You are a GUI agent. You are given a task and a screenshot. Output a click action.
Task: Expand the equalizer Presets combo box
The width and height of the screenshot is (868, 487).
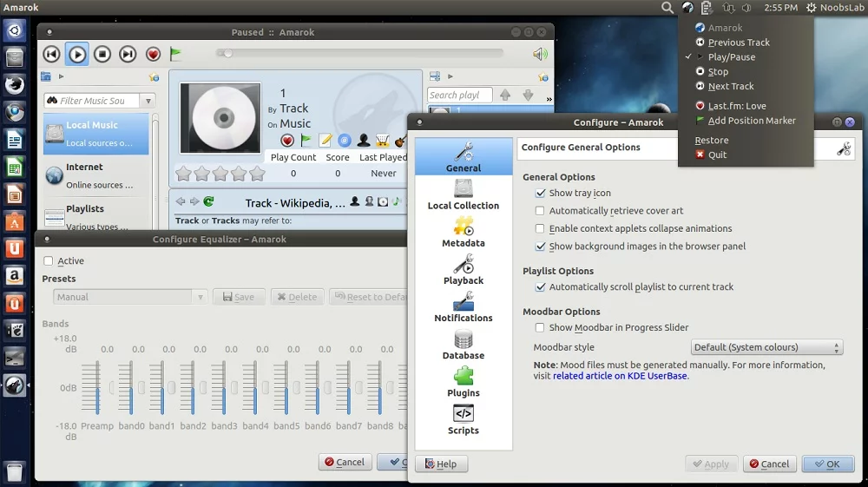[x=130, y=297]
